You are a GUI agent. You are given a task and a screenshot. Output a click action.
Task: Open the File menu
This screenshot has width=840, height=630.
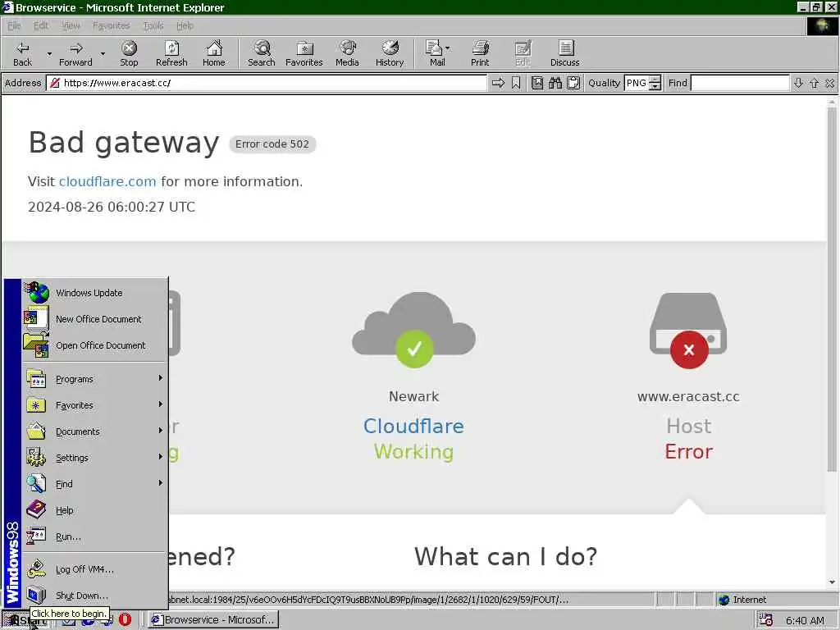[14, 25]
